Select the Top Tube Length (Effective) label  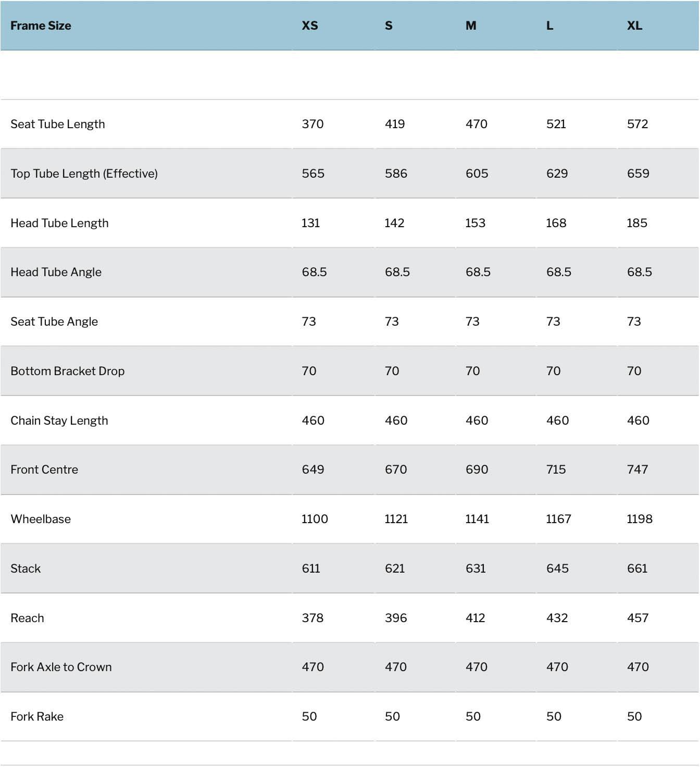pyautogui.click(x=84, y=174)
